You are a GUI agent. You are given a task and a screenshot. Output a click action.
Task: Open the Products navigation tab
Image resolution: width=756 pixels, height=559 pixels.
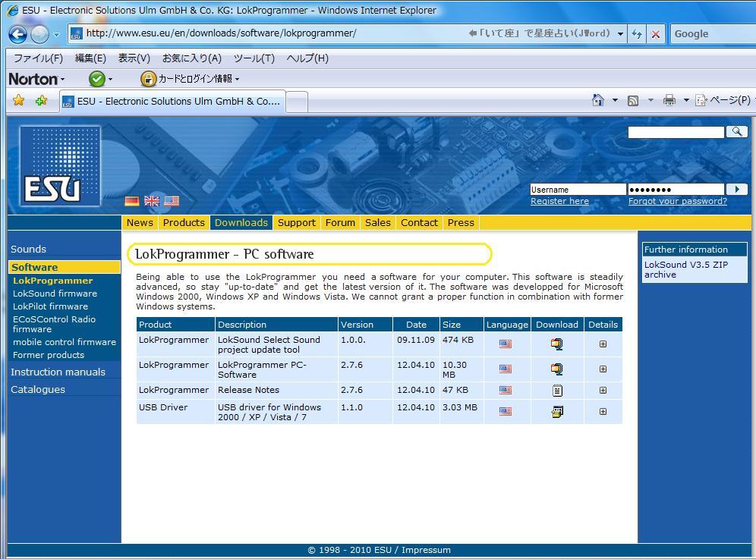point(184,223)
